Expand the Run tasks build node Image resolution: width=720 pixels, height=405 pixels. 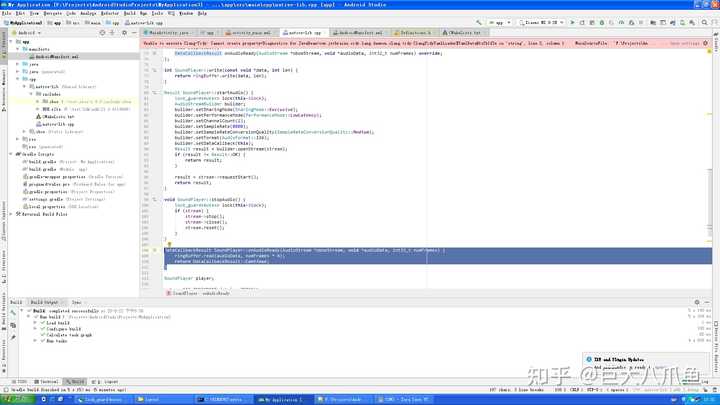pos(35,341)
